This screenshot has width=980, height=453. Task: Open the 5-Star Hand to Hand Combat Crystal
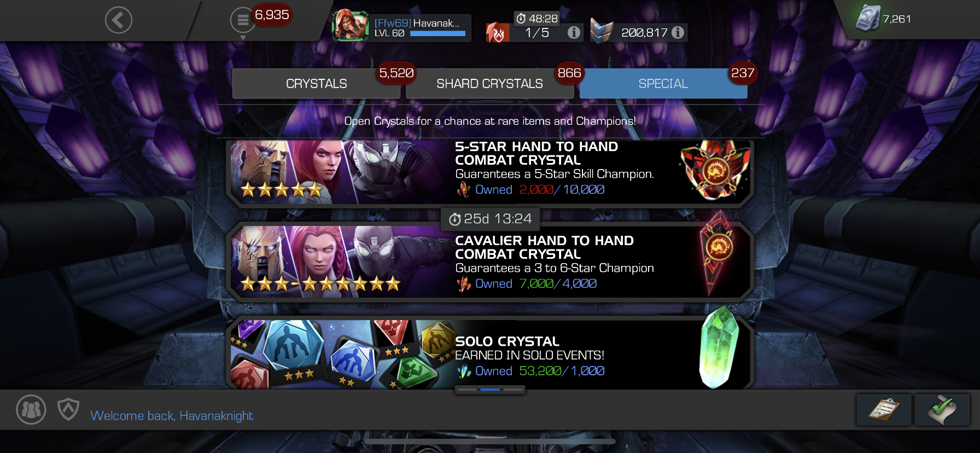click(489, 171)
